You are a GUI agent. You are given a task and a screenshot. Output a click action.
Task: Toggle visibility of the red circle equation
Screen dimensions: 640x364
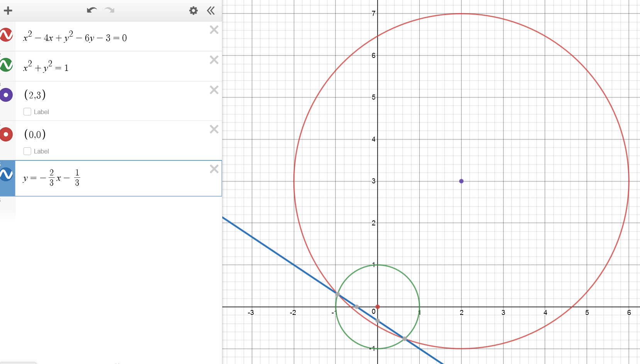pyautogui.click(x=6, y=35)
